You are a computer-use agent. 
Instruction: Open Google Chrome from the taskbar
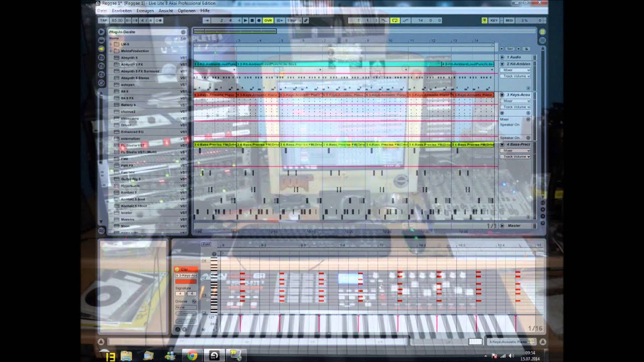[x=192, y=355]
